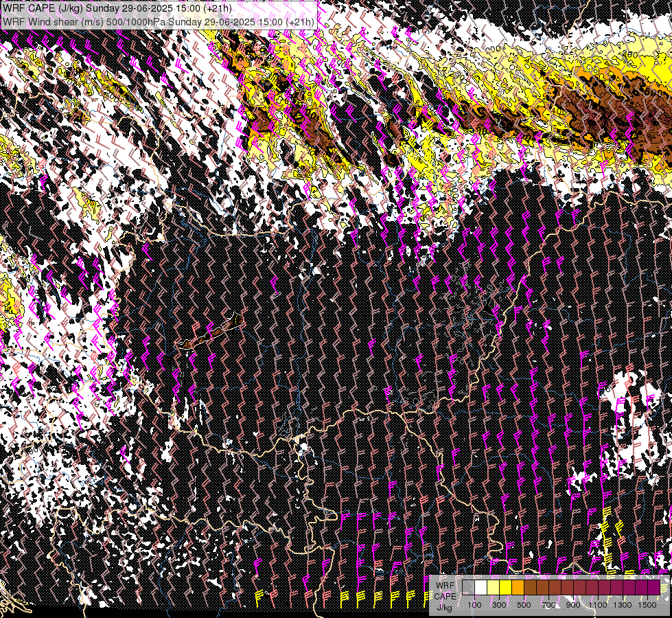Click the WRF Wind shear title line

pos(158,21)
